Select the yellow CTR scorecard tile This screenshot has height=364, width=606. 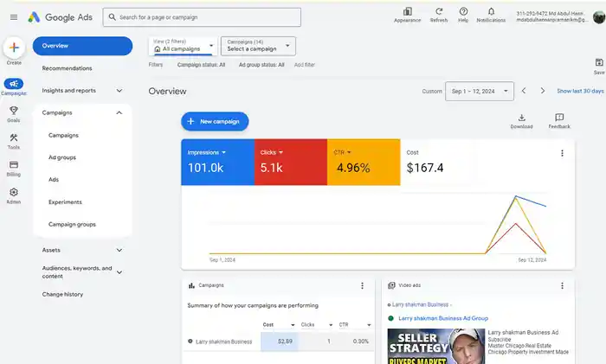click(364, 163)
